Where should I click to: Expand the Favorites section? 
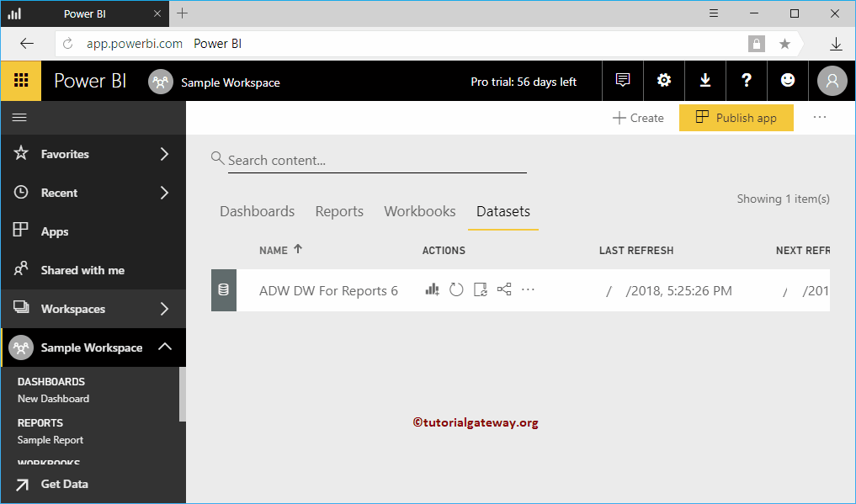[93, 153]
